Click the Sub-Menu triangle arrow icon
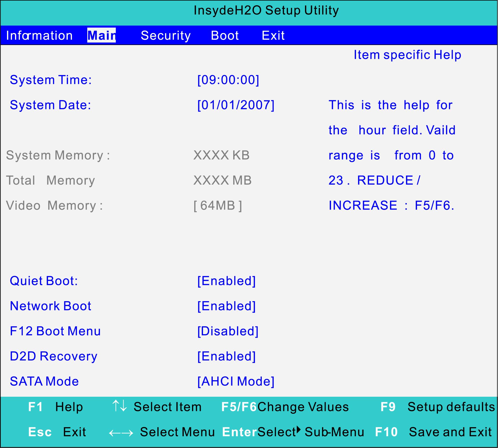The height and width of the screenshot is (448, 498). (298, 430)
